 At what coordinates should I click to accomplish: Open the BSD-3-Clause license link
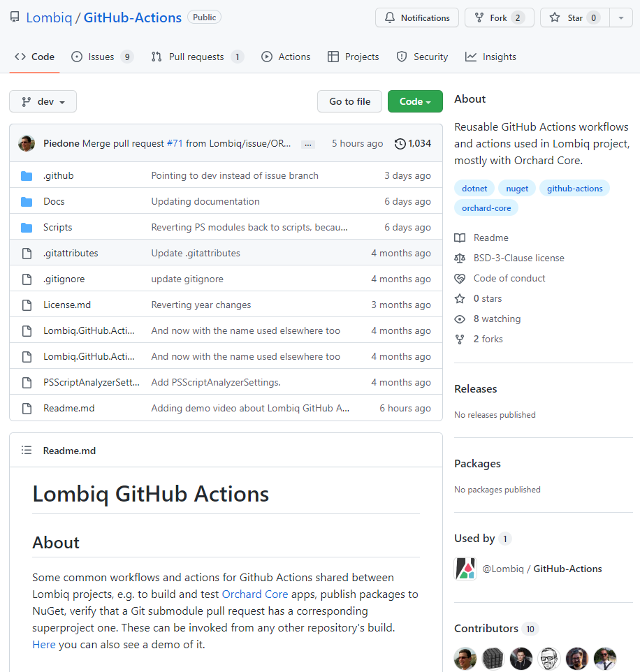click(x=518, y=258)
